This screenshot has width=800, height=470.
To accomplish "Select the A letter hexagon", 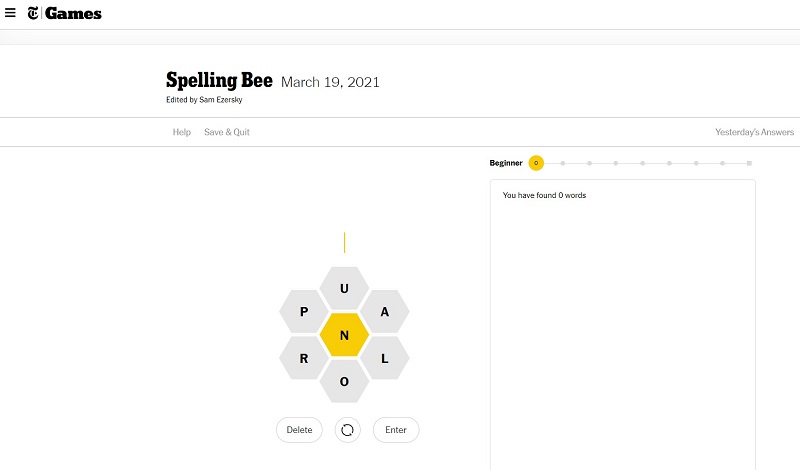I will click(385, 311).
